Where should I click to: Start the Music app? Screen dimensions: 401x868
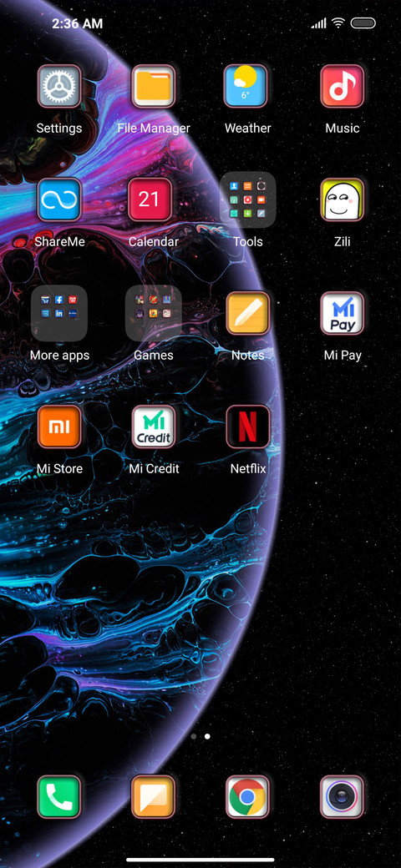343,86
